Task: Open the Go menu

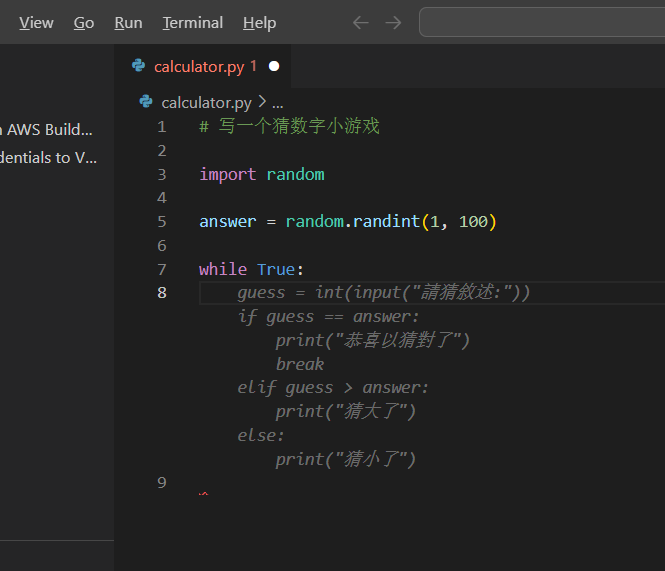Action: point(84,22)
